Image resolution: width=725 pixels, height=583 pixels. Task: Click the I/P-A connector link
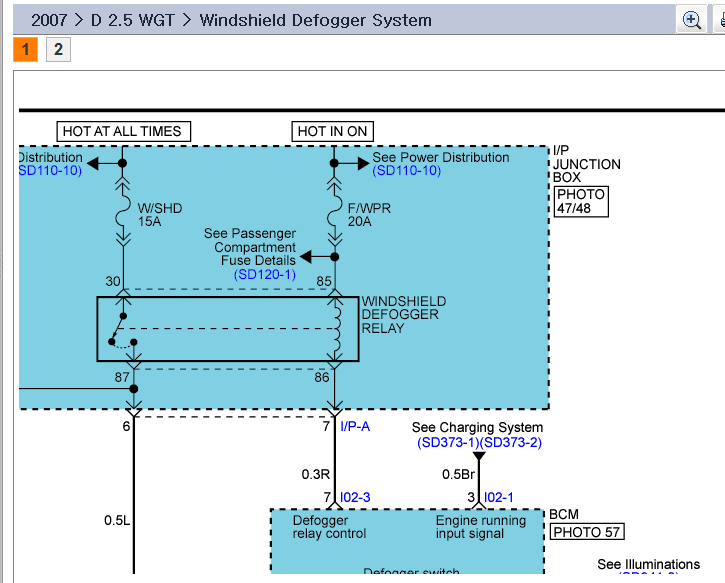tap(357, 427)
